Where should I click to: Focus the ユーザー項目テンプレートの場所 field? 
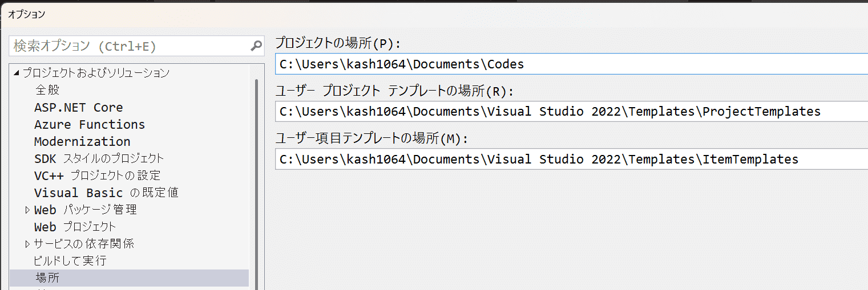[x=571, y=160]
